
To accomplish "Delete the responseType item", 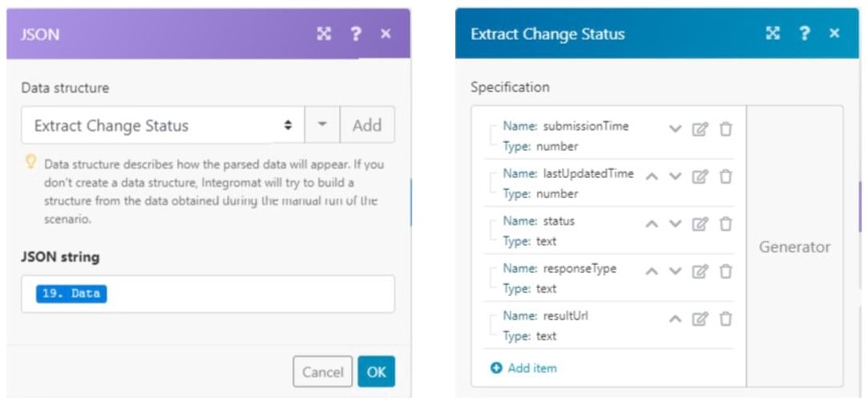I will [725, 272].
